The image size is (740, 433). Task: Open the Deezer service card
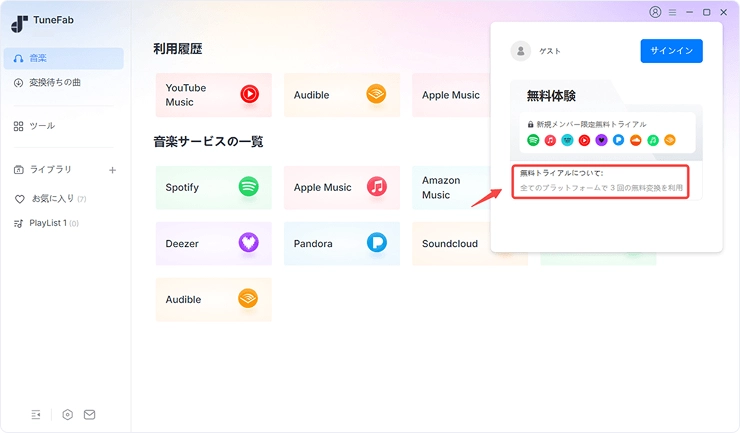coord(214,244)
